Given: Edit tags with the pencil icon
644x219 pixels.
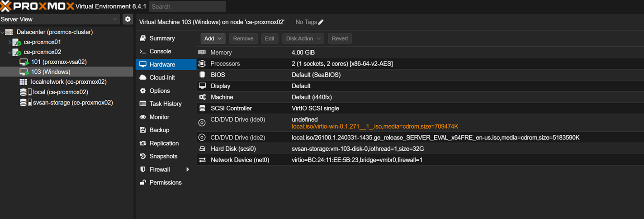Looking at the screenshot, I should [321, 22].
